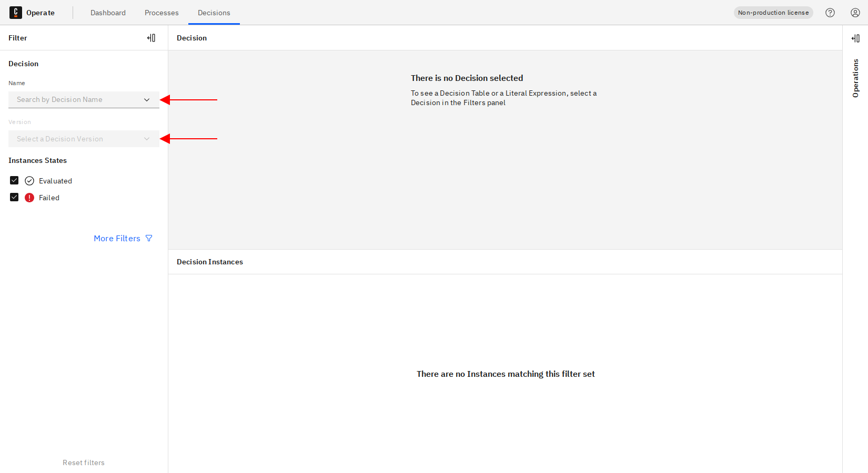Click the More Filters funnel icon
This screenshot has height=473, width=868.
click(149, 239)
